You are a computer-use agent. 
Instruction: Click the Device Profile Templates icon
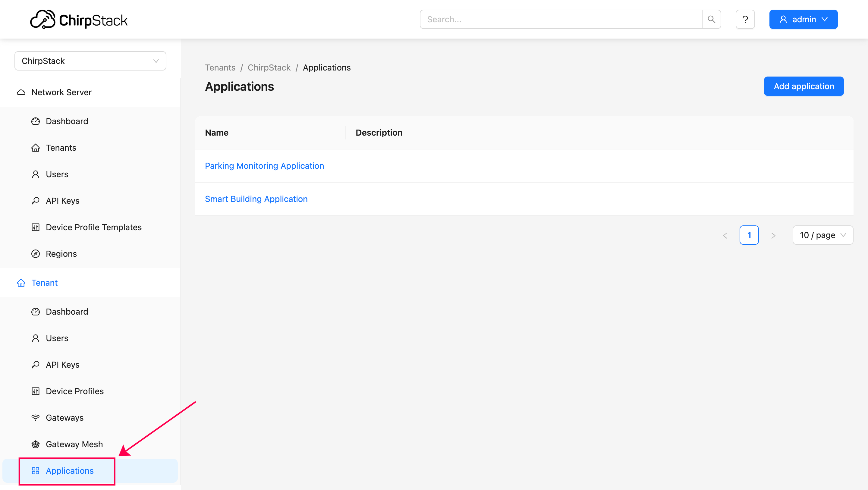point(35,227)
